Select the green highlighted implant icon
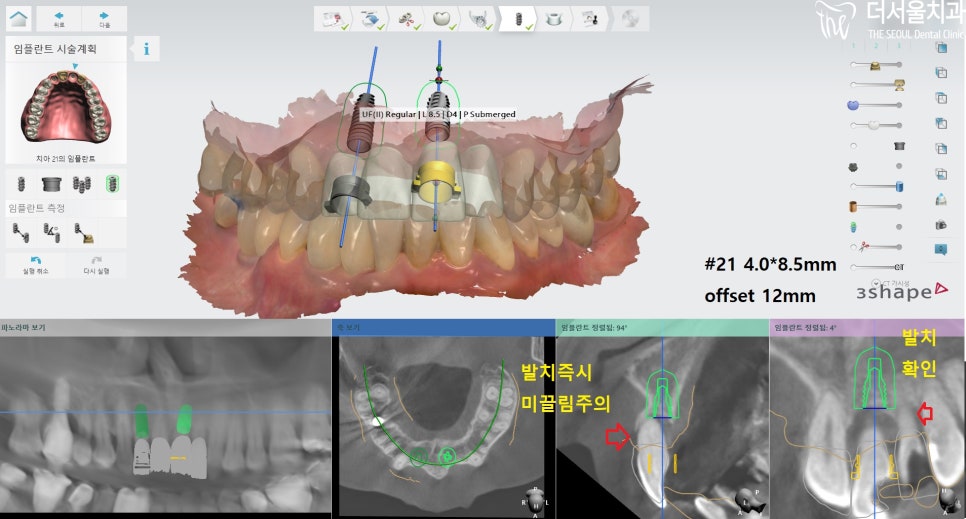Viewport: 966px width, 519px height. (x=113, y=183)
